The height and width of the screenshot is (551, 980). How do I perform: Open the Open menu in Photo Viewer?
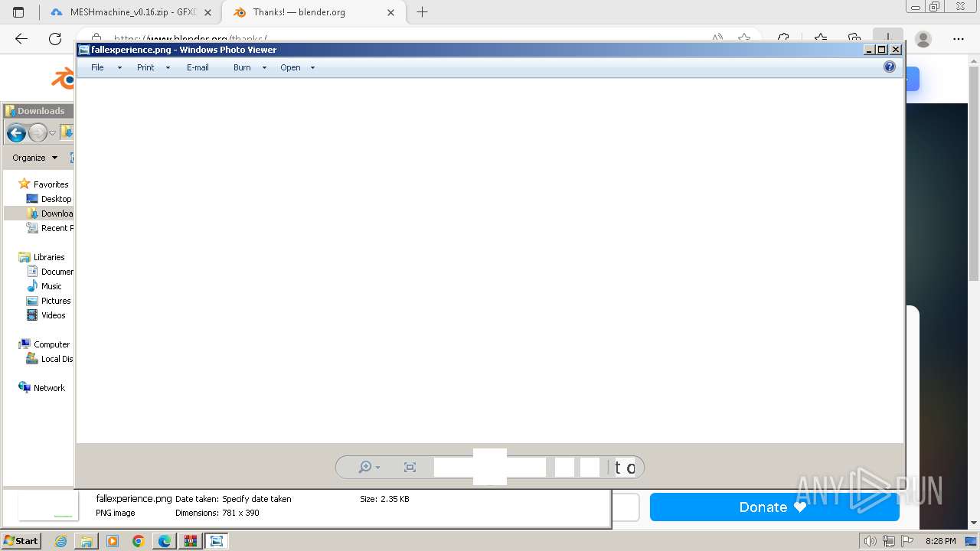pyautogui.click(x=290, y=67)
